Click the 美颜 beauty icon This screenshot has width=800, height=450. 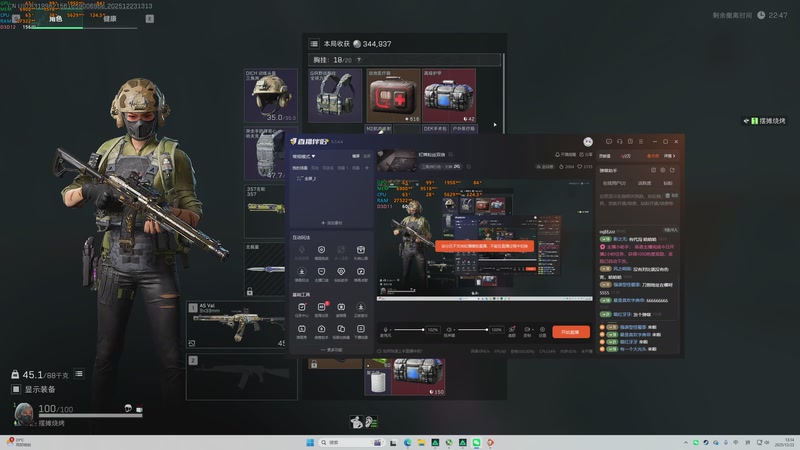coord(512,331)
